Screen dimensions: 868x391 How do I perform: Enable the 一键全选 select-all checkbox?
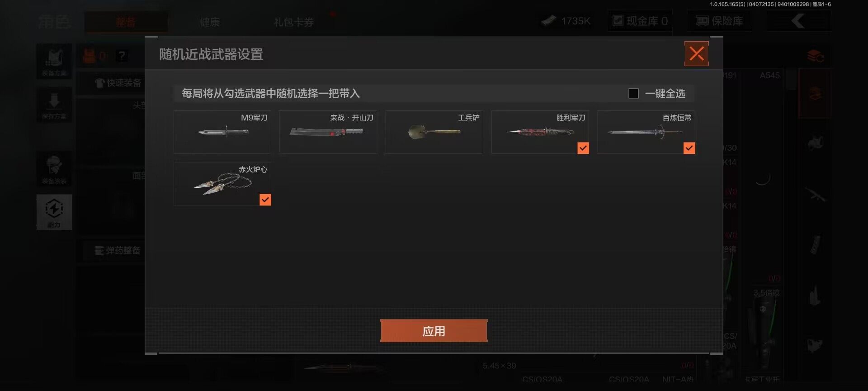tap(633, 93)
